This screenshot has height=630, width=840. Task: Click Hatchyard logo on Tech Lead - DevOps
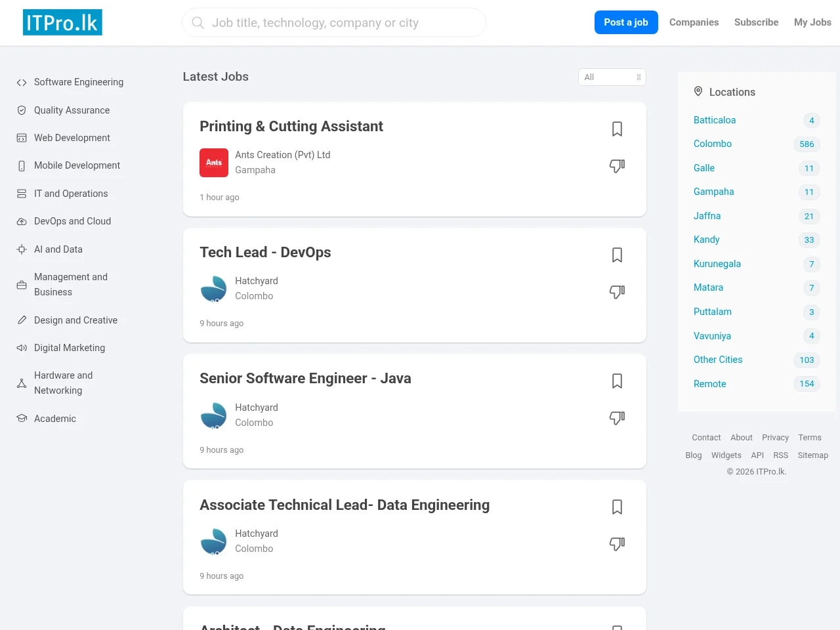point(214,289)
